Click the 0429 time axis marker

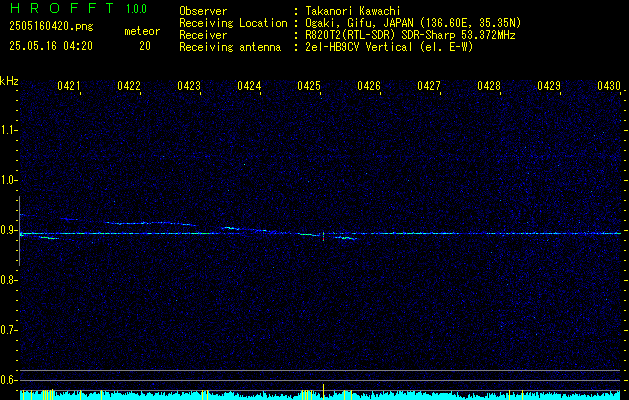point(549,86)
